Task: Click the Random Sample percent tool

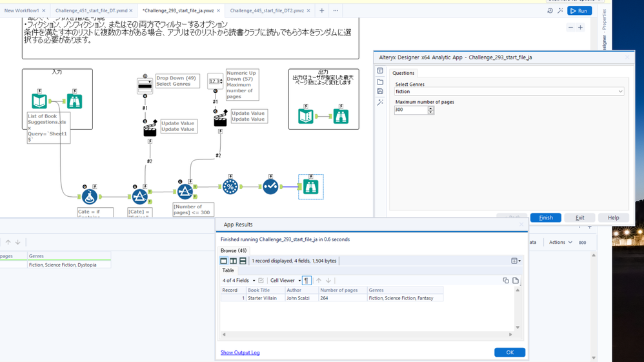Action: (x=230, y=187)
